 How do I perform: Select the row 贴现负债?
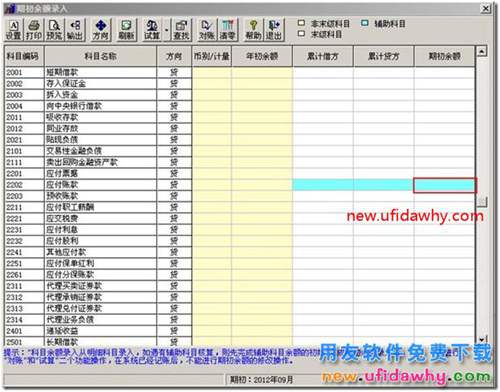pos(240,140)
